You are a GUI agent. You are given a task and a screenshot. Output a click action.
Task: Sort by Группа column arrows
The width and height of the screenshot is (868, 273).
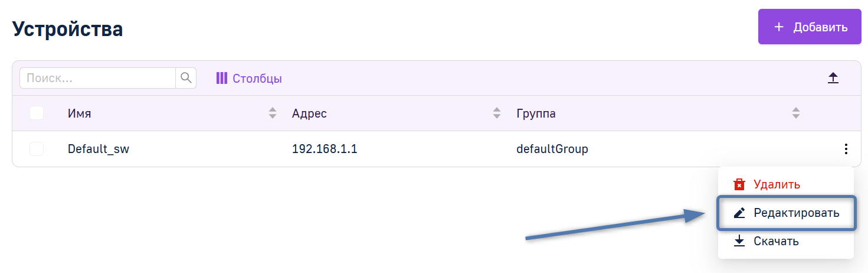(795, 113)
